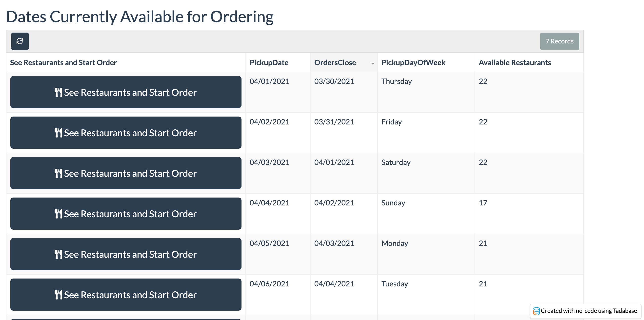
Task: Sort by Available Restaurants column header
Action: [515, 63]
